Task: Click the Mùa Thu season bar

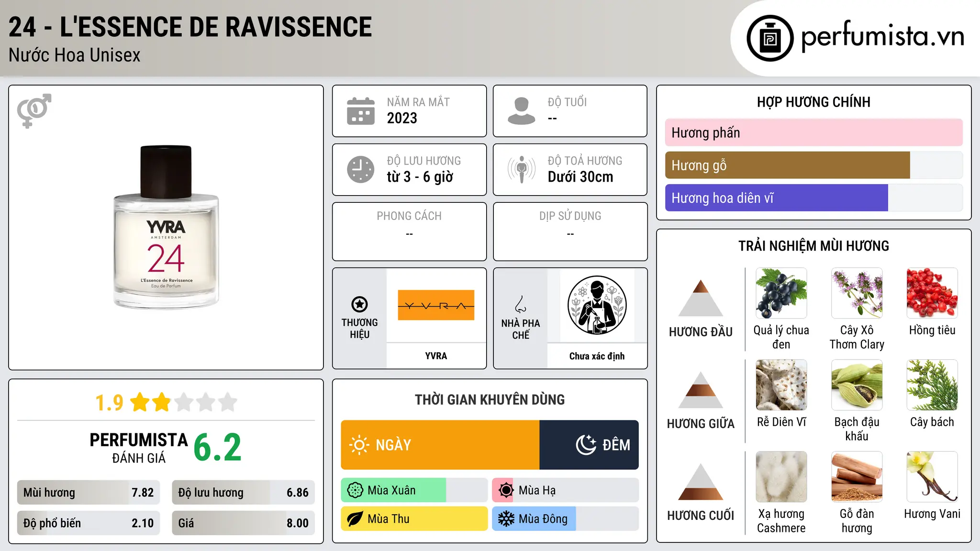Action: pos(414,519)
